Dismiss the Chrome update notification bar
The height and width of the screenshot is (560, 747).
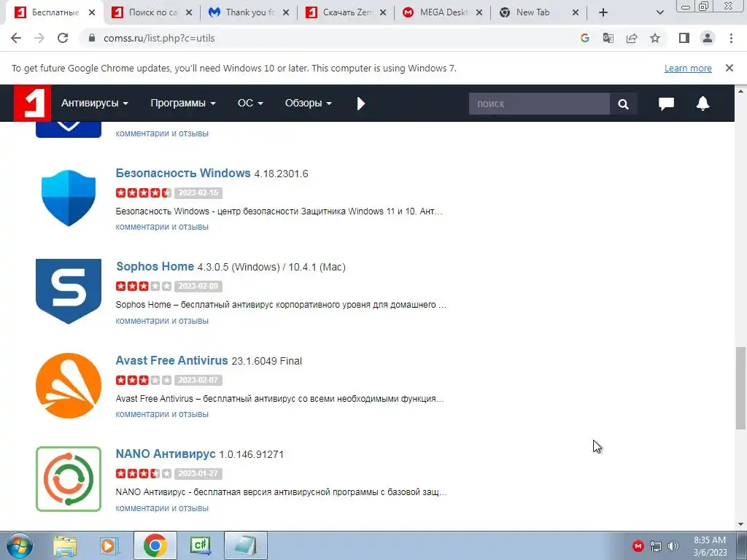729,68
